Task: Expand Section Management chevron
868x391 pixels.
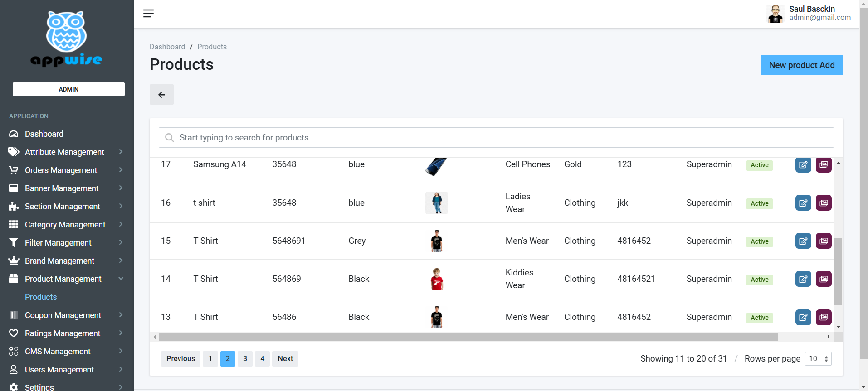Action: 121,206
